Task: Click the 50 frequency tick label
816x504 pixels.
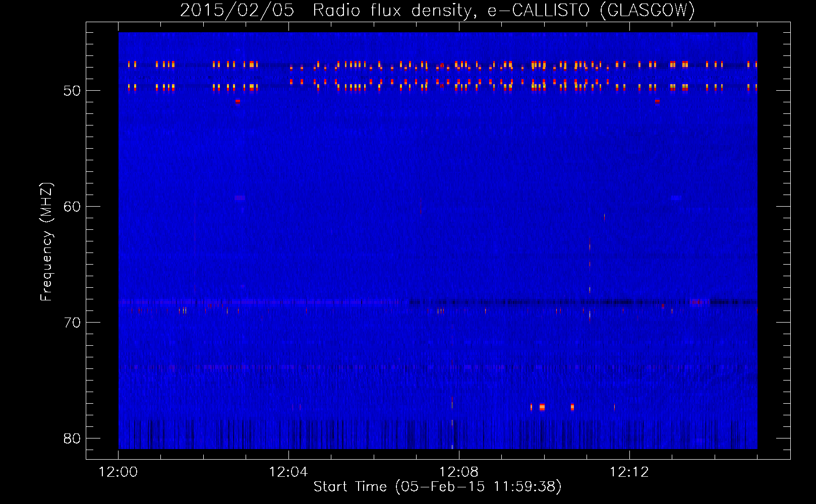Action: [72, 91]
